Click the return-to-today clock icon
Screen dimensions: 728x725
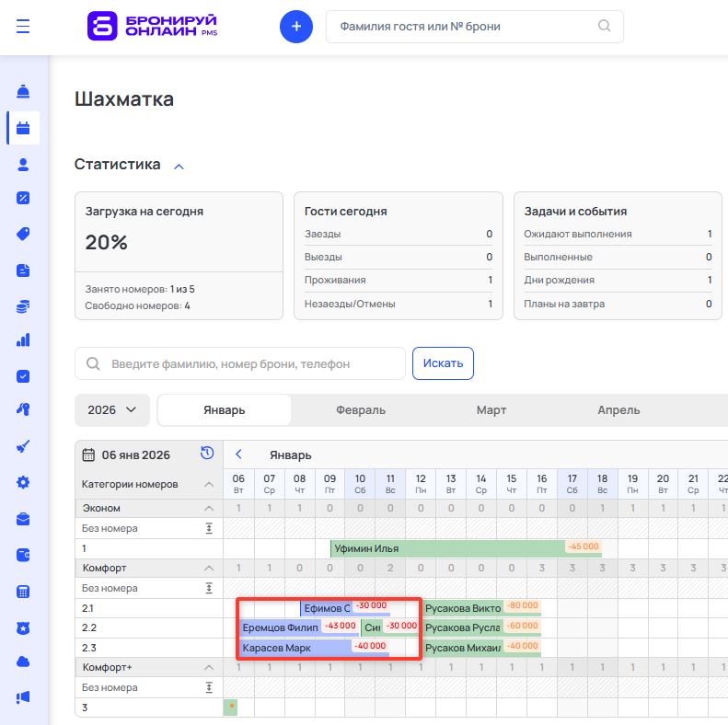click(x=207, y=454)
